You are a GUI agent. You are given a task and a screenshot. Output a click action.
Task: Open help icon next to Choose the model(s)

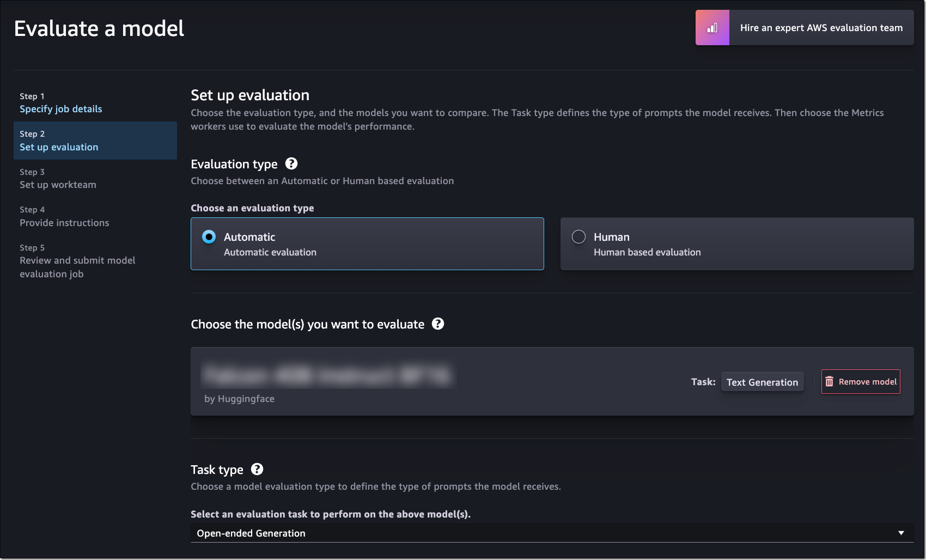(438, 324)
